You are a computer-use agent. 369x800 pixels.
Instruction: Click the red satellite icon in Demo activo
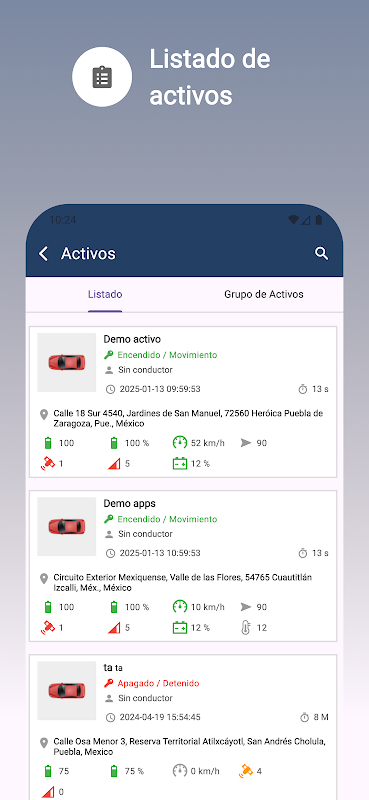coord(47,463)
